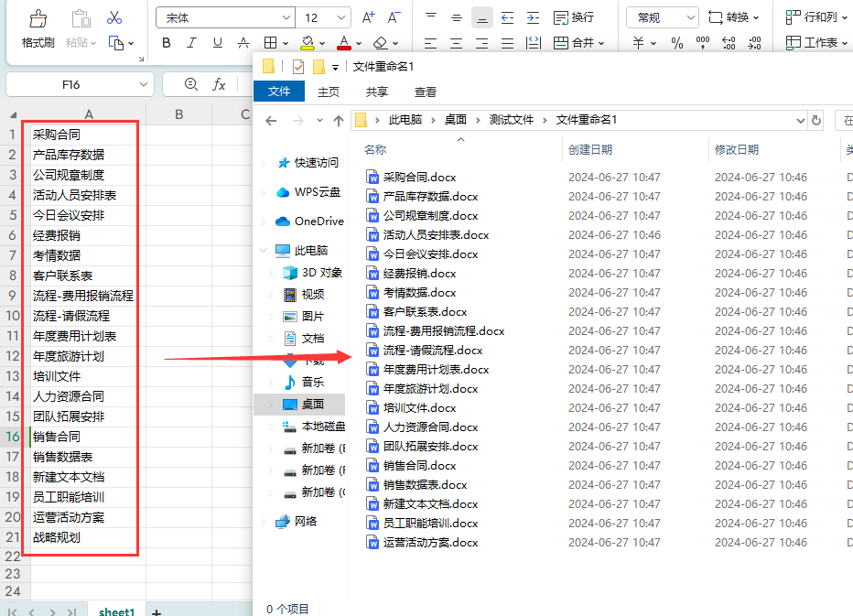
Task: Open the font size dropdown 12
Action: pos(341,18)
